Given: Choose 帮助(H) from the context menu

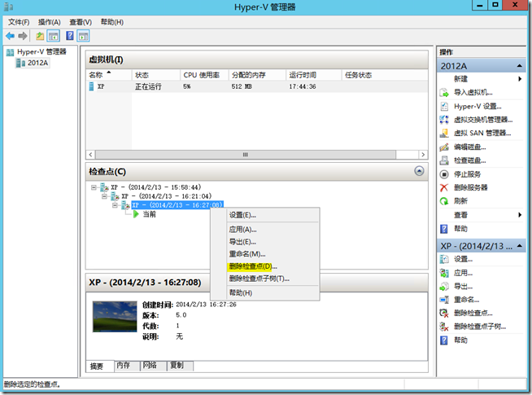Looking at the screenshot, I should tap(264, 292).
